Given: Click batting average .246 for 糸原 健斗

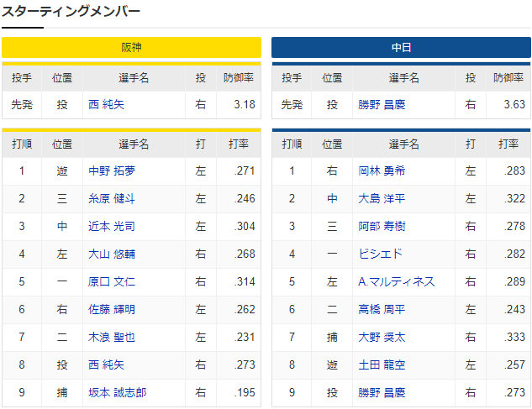Looking at the screenshot, I should pos(245,198).
